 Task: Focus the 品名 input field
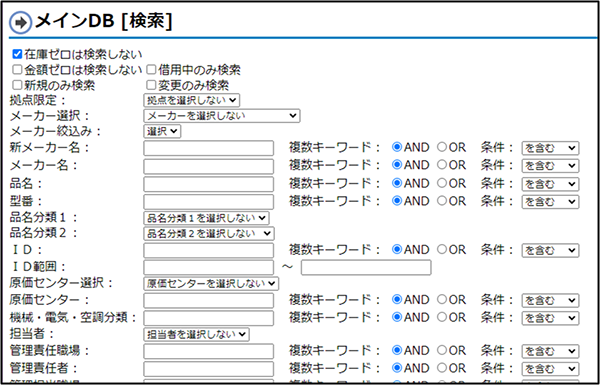click(x=209, y=184)
